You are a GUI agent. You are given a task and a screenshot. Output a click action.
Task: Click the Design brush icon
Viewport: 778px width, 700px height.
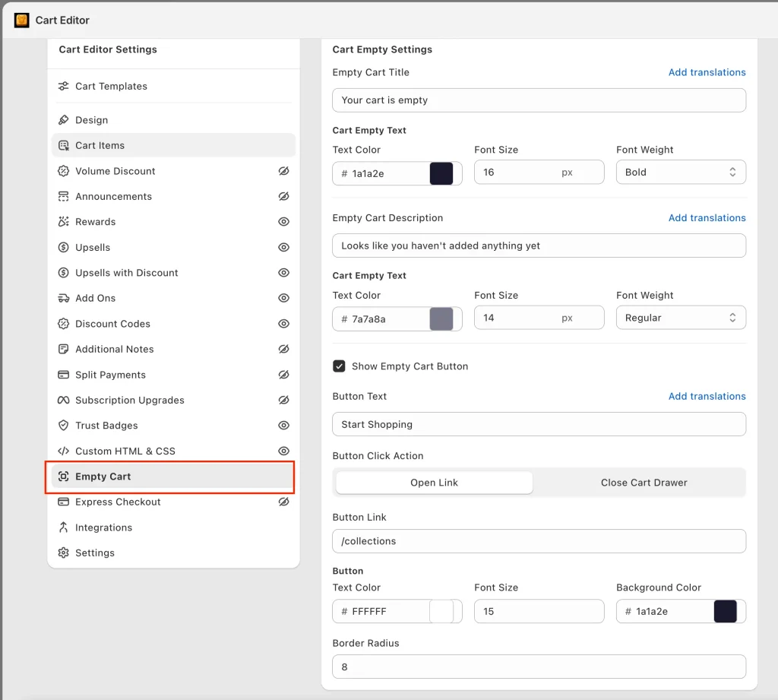pyautogui.click(x=64, y=120)
